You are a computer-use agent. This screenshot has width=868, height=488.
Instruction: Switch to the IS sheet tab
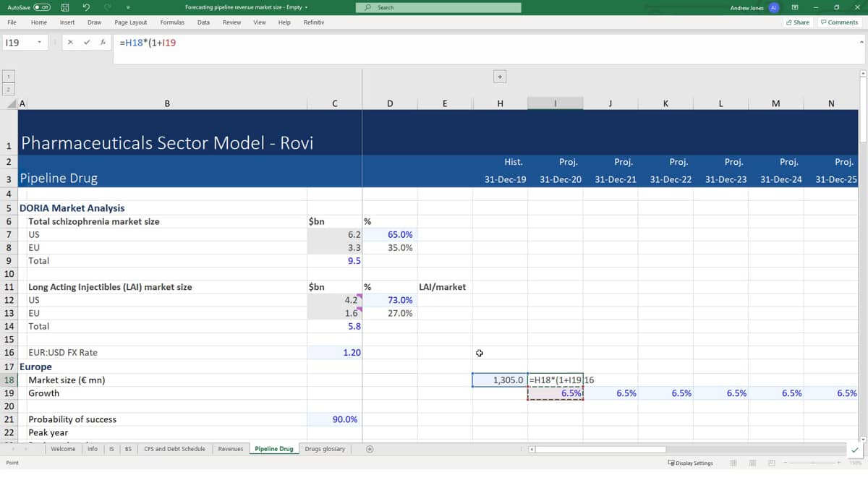111,449
